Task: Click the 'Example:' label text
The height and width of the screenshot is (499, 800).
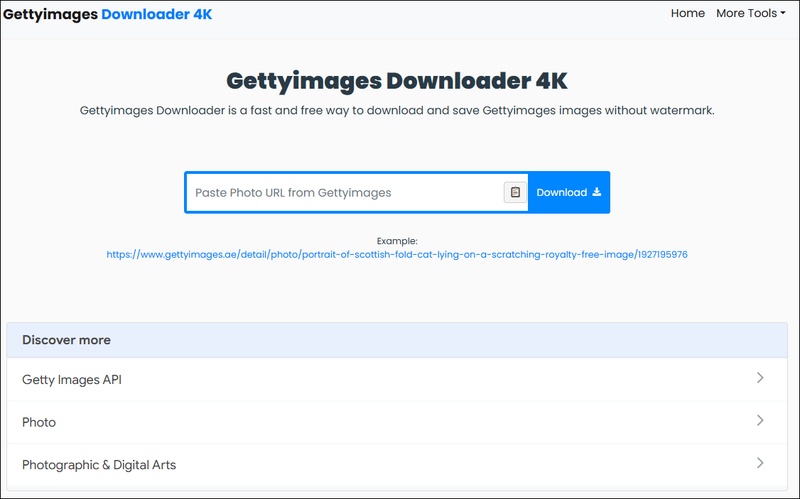Action: 397,241
